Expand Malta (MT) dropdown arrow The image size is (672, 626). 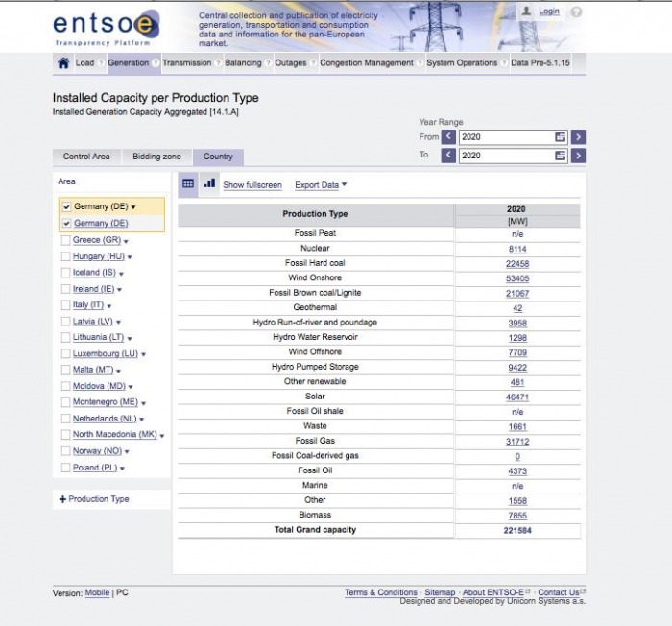pyautogui.click(x=118, y=371)
